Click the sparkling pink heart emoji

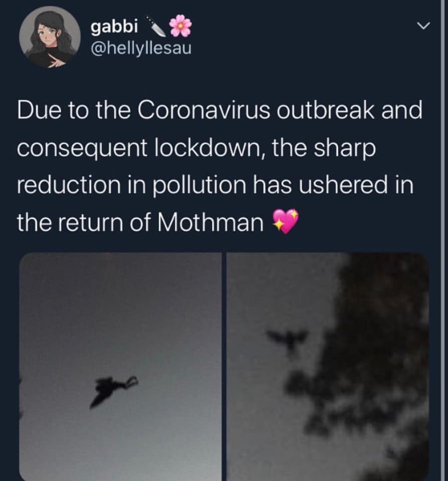285,221
